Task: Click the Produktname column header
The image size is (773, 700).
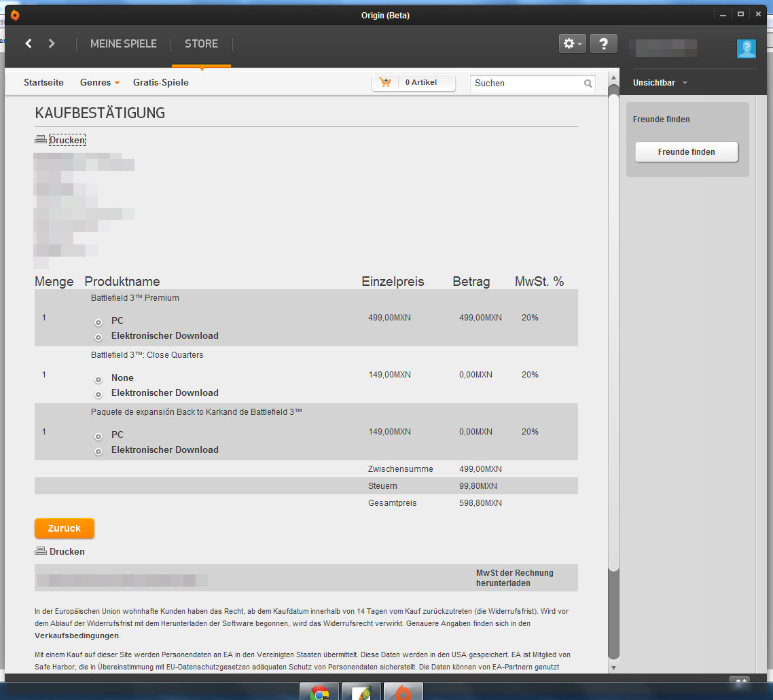Action: coord(122,281)
